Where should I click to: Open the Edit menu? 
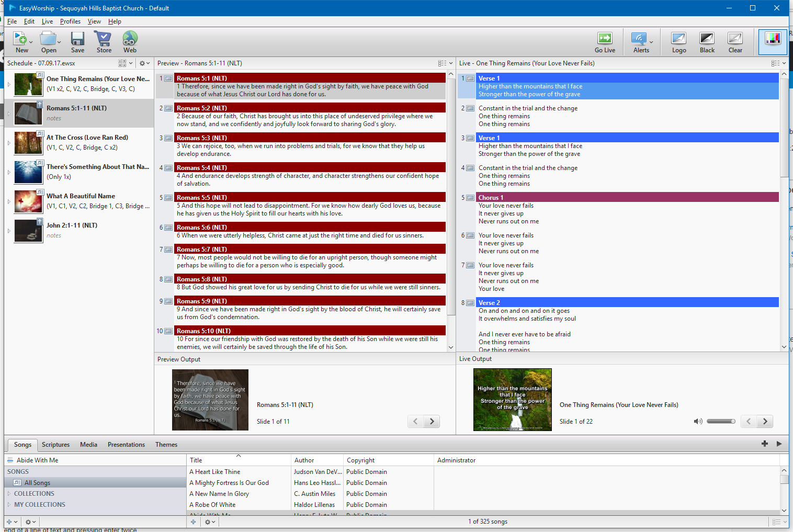pos(29,21)
